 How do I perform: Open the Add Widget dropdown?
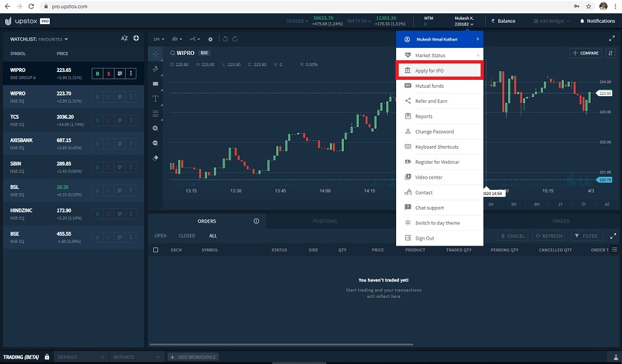click(x=551, y=21)
